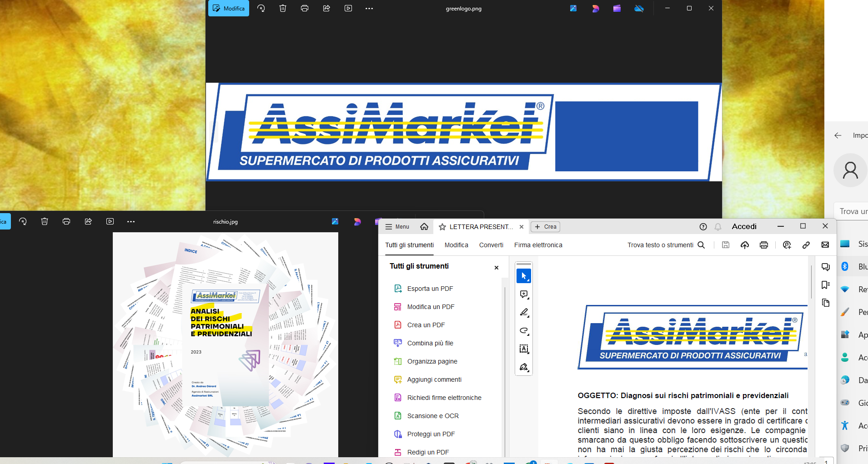Open Bluetooth category in Settings

(x=853, y=267)
